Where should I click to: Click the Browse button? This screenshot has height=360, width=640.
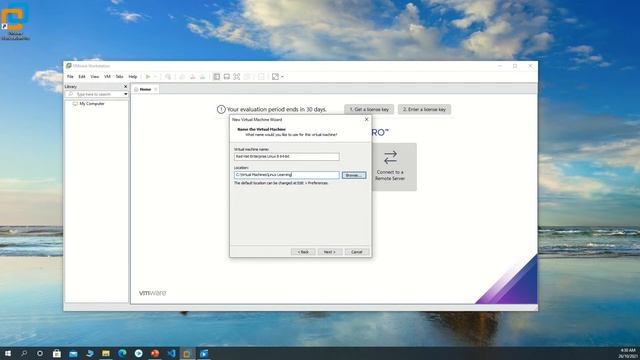point(354,175)
